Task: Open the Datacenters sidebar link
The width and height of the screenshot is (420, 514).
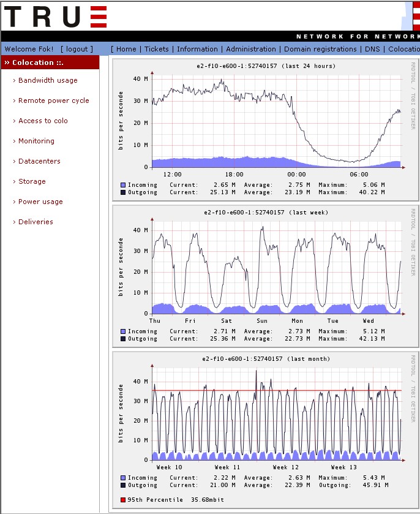Action: (39, 161)
